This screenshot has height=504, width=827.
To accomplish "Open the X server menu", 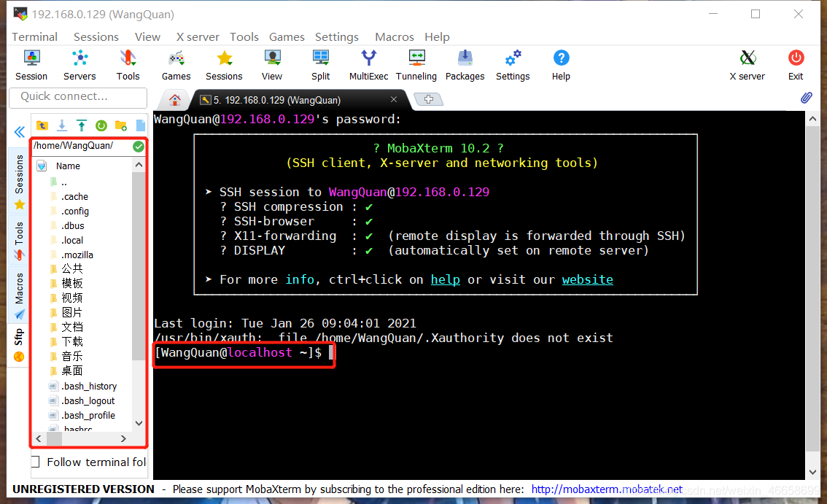I will (198, 37).
